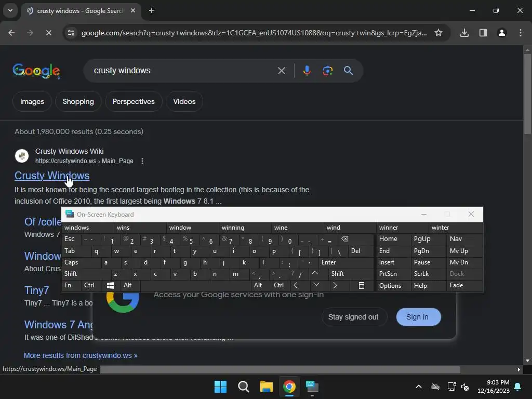Image resolution: width=532 pixels, height=399 pixels.
Task: Open site information icon in address bar
Action: (71, 33)
